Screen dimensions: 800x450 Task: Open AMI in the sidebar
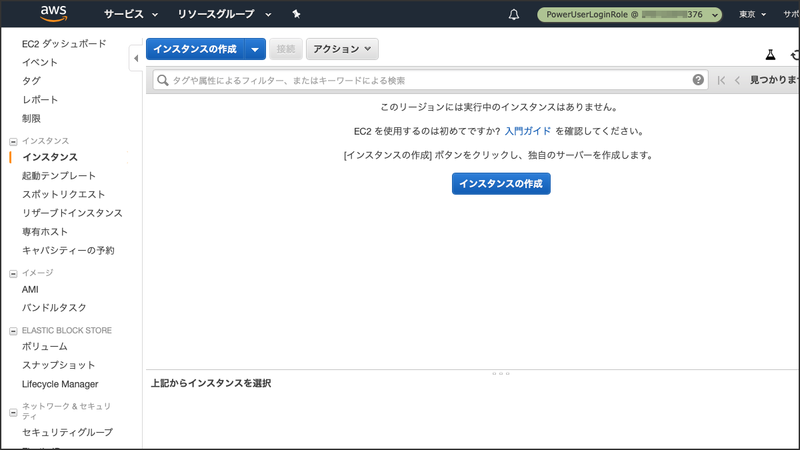pyautogui.click(x=30, y=289)
